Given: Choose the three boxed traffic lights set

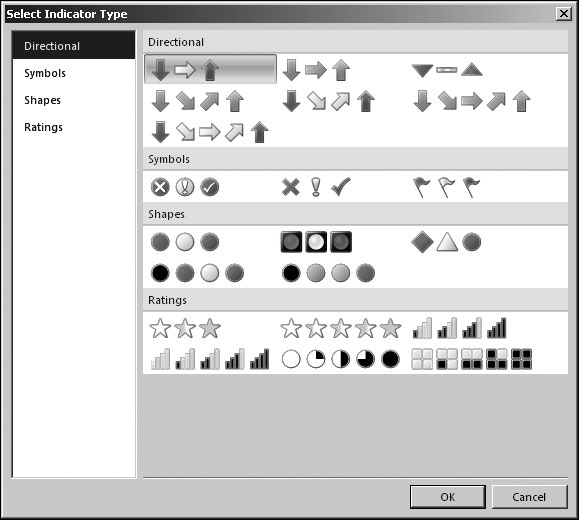Looking at the screenshot, I should pos(316,242).
